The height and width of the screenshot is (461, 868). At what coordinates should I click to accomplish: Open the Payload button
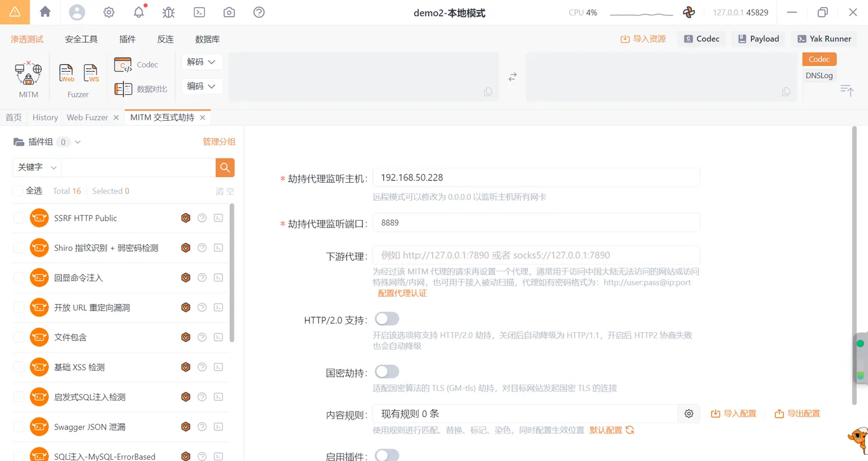758,38
